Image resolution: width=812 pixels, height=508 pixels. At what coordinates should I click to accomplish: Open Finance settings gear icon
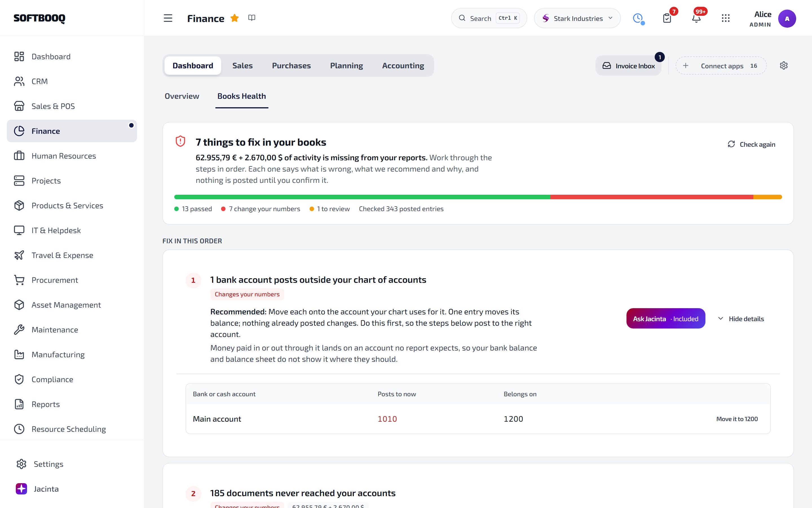point(784,65)
